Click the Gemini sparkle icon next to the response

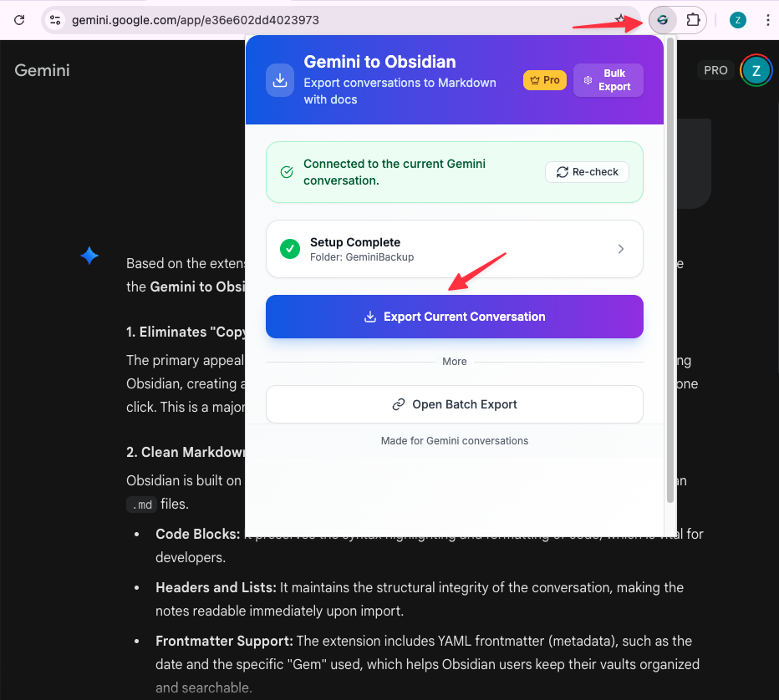[x=89, y=256]
